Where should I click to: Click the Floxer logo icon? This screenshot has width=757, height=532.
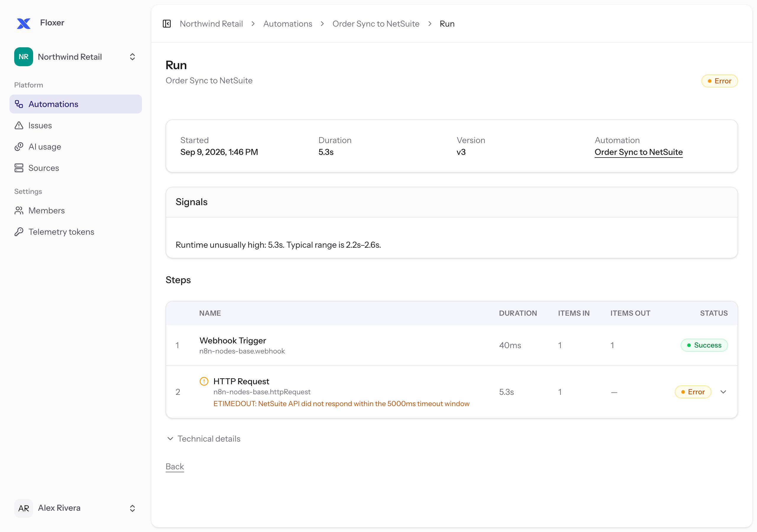tap(23, 23)
